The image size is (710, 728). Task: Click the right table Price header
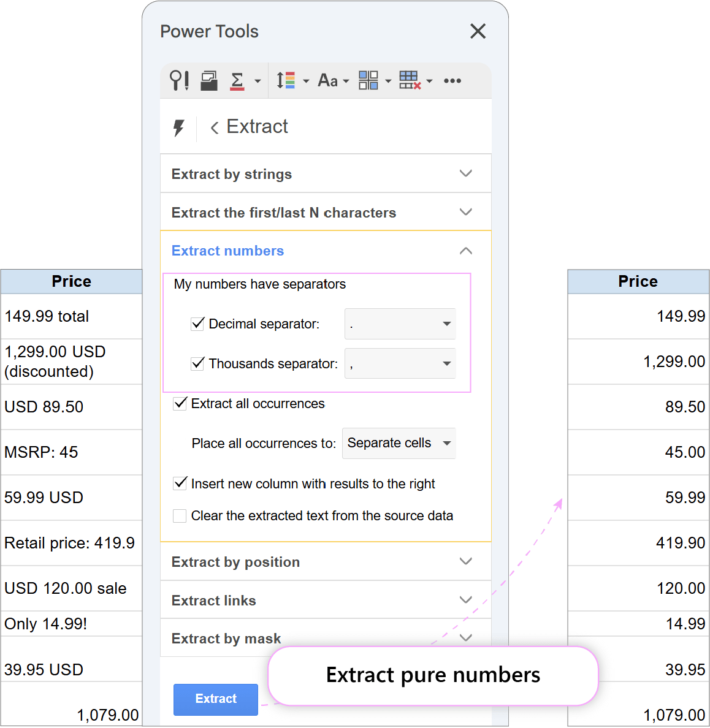[638, 281]
